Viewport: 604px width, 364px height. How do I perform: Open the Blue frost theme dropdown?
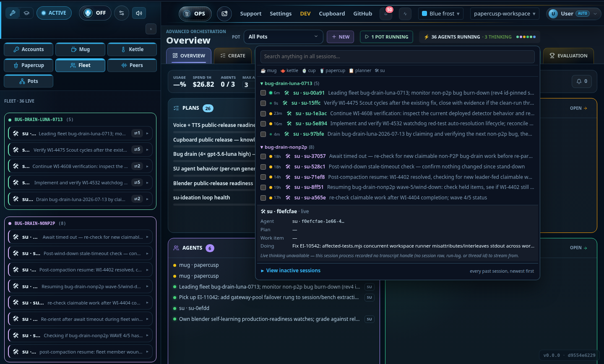(x=441, y=14)
